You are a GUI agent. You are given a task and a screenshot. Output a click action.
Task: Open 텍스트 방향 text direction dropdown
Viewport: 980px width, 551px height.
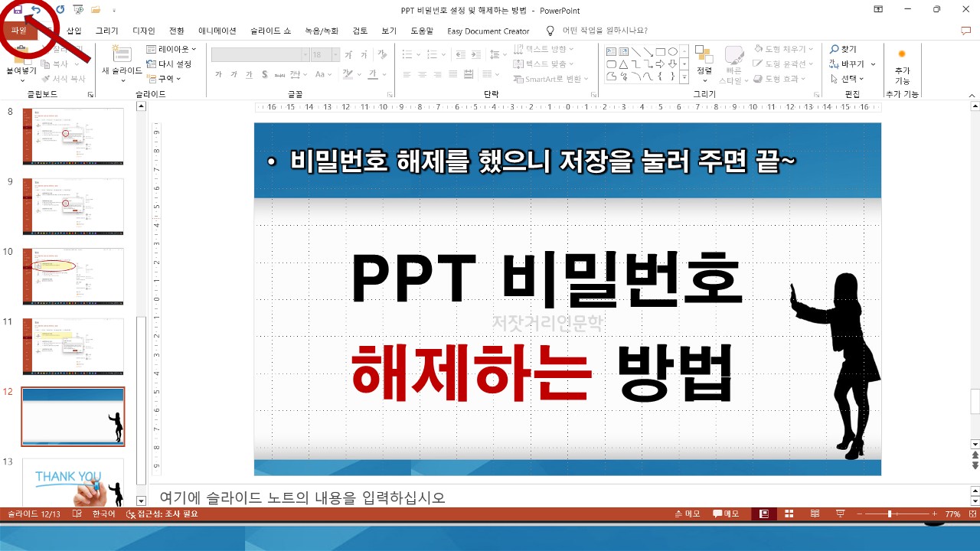[544, 49]
